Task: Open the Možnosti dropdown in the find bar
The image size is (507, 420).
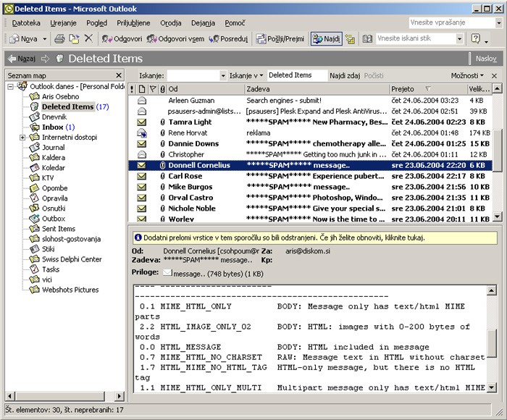Action: [467, 75]
